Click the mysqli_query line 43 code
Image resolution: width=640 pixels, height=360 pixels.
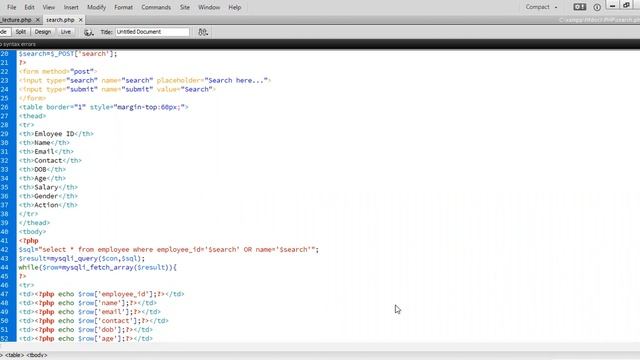tap(82, 258)
